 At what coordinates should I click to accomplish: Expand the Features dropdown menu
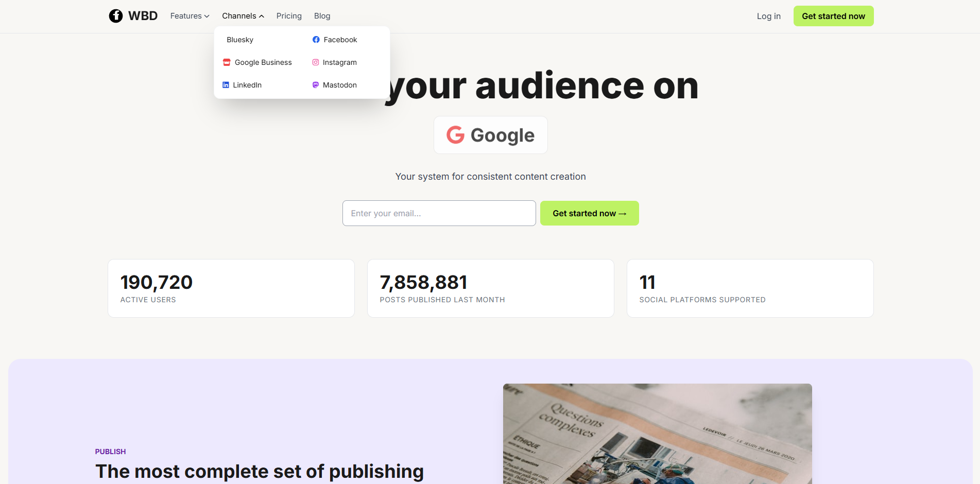point(190,16)
